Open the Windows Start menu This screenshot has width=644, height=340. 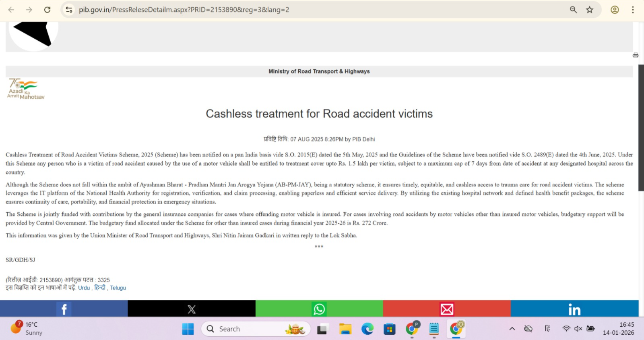click(188, 329)
